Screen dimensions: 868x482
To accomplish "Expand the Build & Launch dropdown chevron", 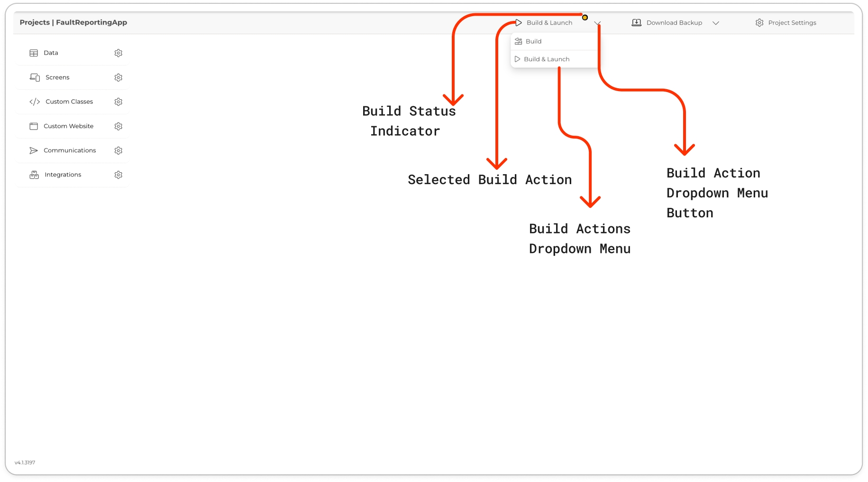I will (597, 23).
